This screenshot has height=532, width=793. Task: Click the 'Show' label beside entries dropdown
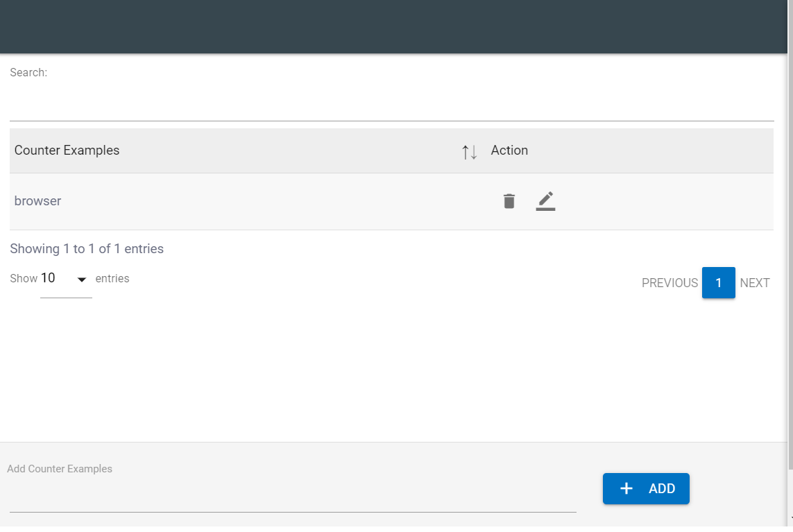(24, 279)
